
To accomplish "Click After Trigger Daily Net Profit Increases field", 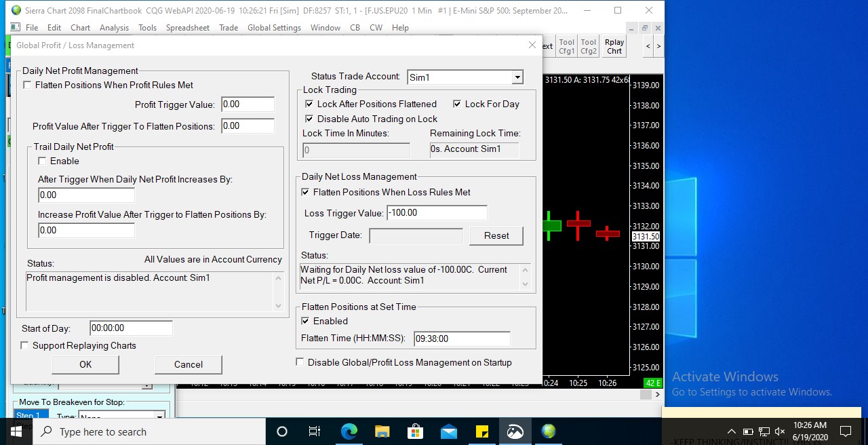I will pos(86,195).
